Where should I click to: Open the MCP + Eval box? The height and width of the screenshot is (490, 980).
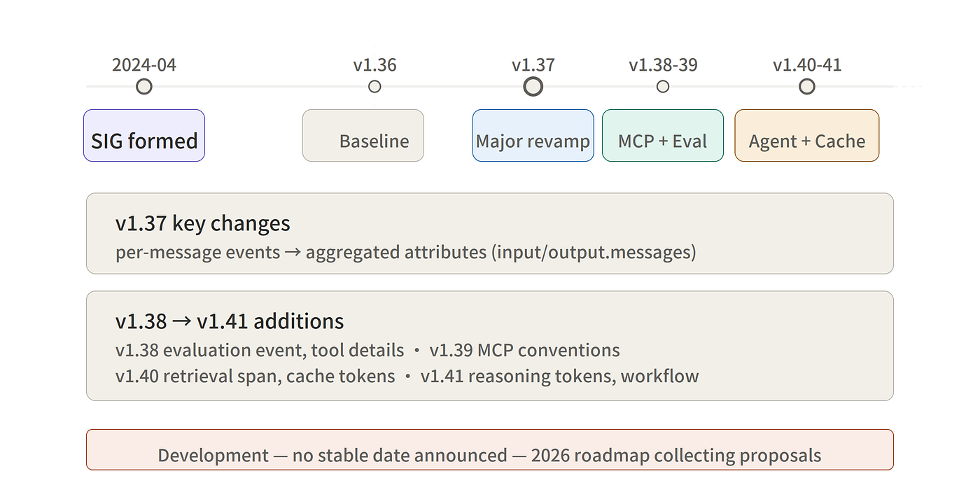point(663,136)
